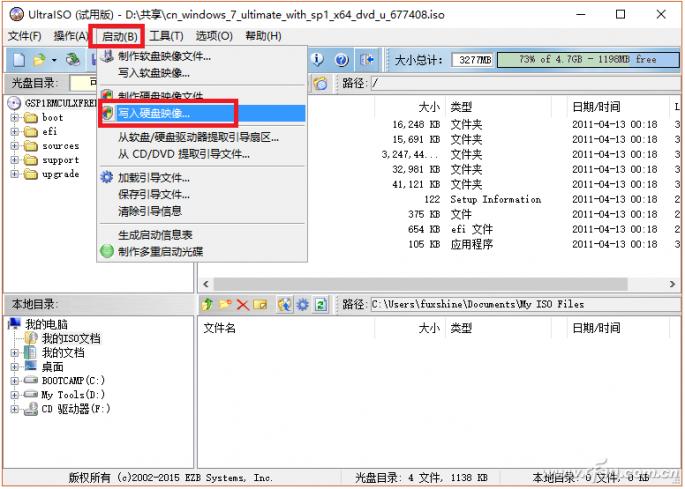Click the folder-clock icon beside the ISO path
Viewport: 685px width, 489px height.
(320, 83)
